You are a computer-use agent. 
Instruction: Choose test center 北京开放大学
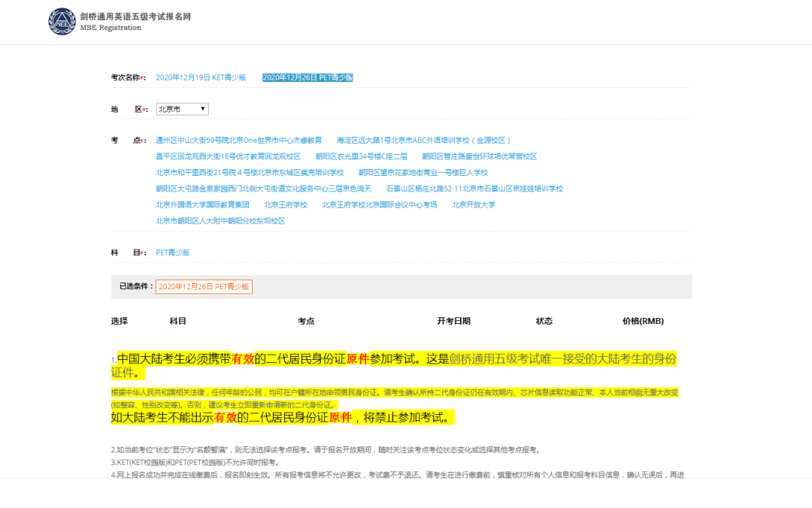click(474, 205)
